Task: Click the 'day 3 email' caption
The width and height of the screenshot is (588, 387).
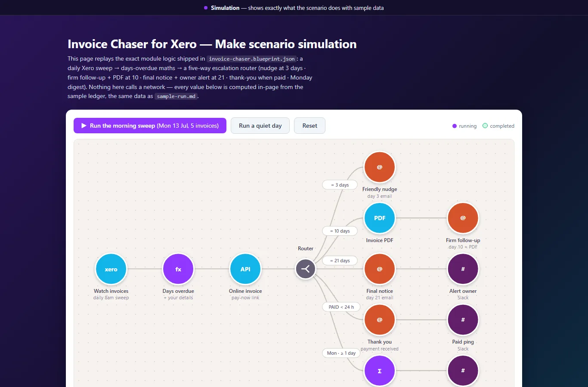Action: click(380, 196)
